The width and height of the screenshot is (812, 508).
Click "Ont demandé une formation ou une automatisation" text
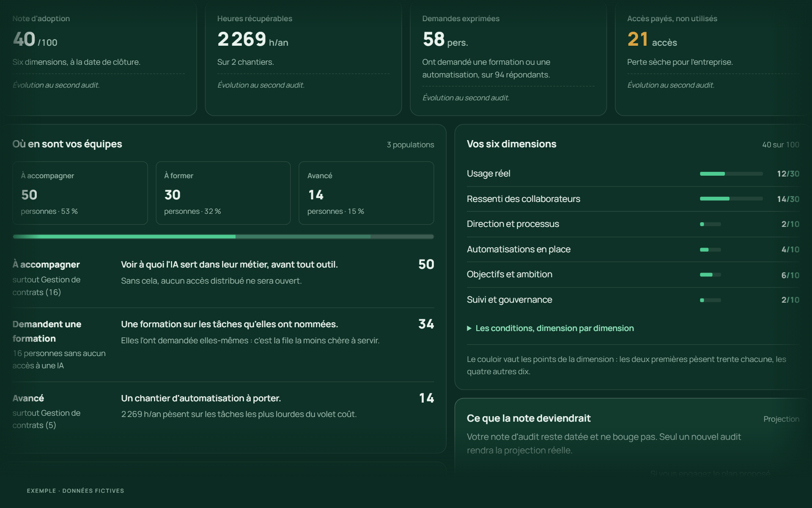tap(486, 68)
